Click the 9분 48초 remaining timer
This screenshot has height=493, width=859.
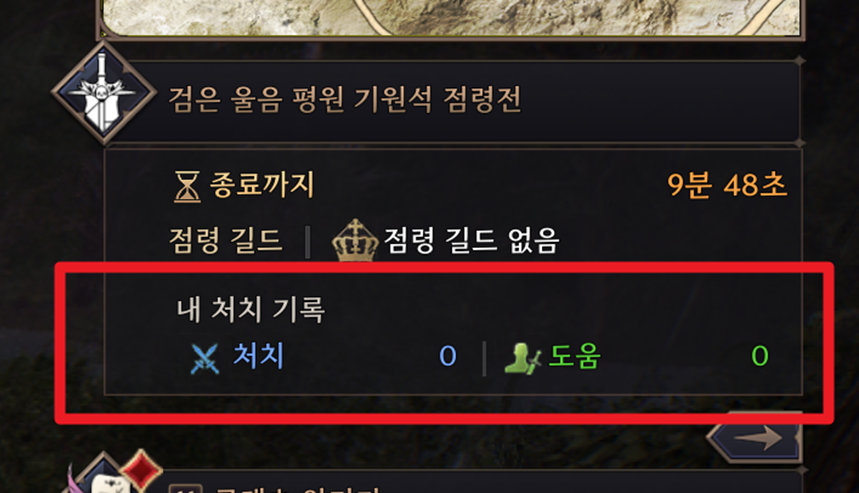727,185
